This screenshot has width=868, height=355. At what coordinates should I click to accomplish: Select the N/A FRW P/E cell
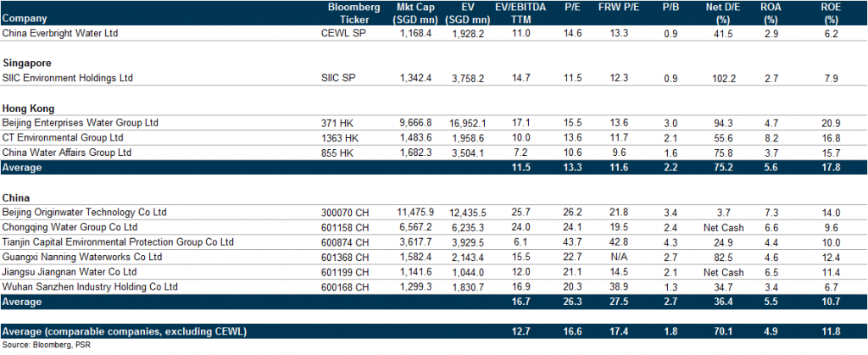tap(620, 257)
